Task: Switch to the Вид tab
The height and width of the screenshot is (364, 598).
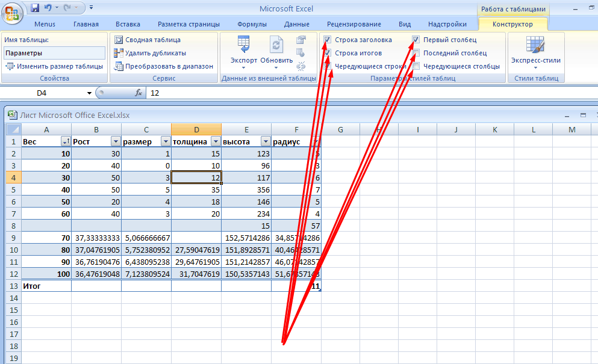Action: click(405, 24)
